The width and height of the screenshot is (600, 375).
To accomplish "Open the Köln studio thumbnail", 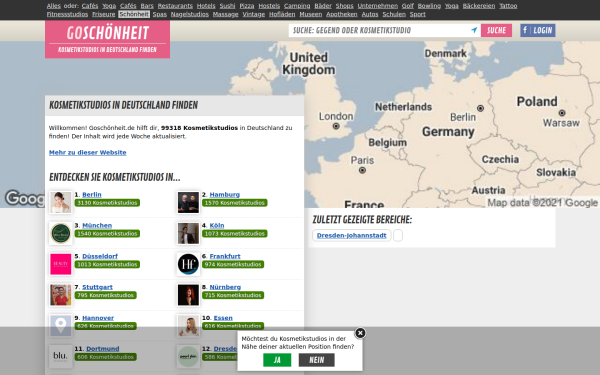I will point(188,233).
